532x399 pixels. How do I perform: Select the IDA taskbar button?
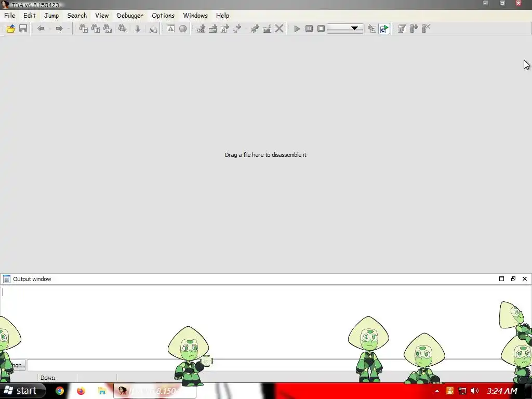[x=155, y=391]
